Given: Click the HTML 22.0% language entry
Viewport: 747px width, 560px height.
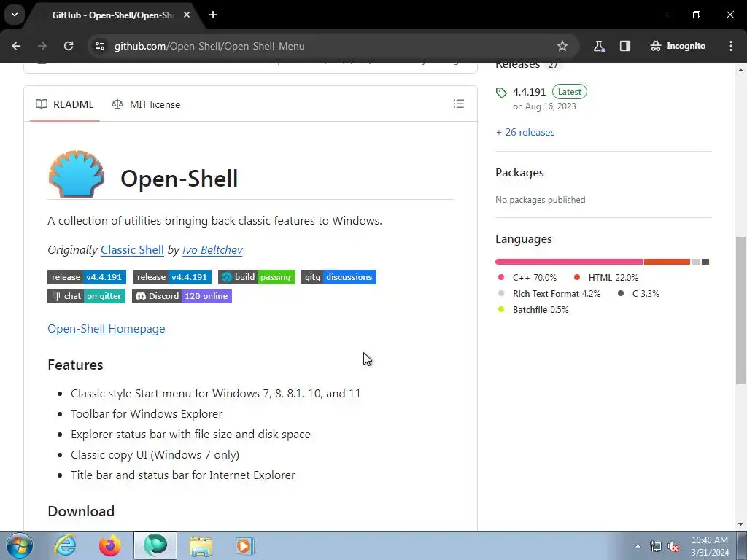Looking at the screenshot, I should point(606,278).
